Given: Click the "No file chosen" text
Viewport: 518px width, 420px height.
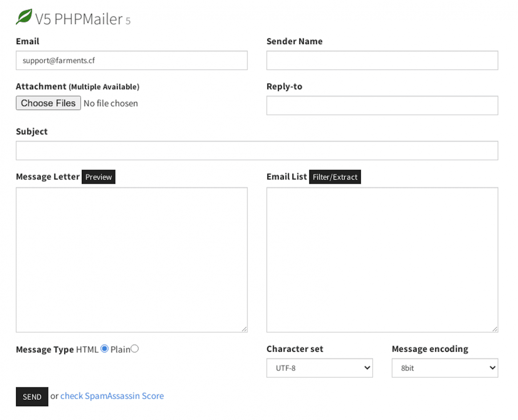Looking at the screenshot, I should [x=111, y=103].
